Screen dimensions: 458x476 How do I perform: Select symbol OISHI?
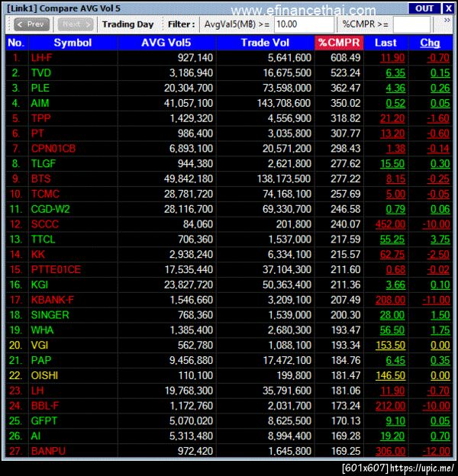point(44,375)
